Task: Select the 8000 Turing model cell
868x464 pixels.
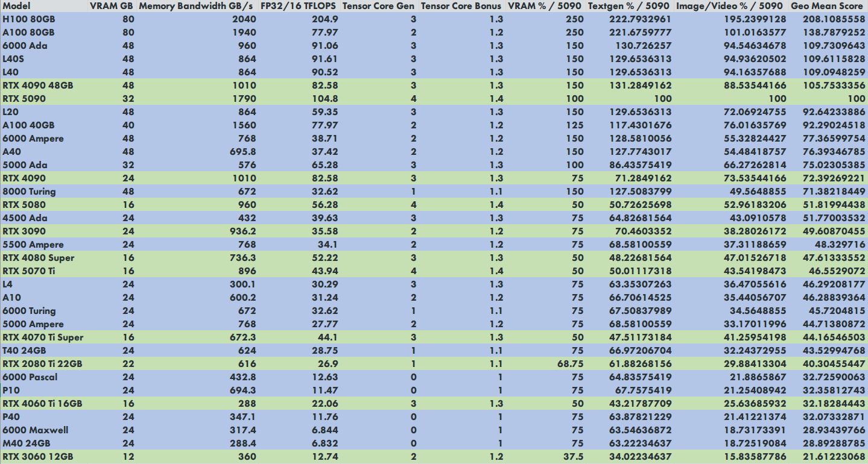Action: click(29, 192)
